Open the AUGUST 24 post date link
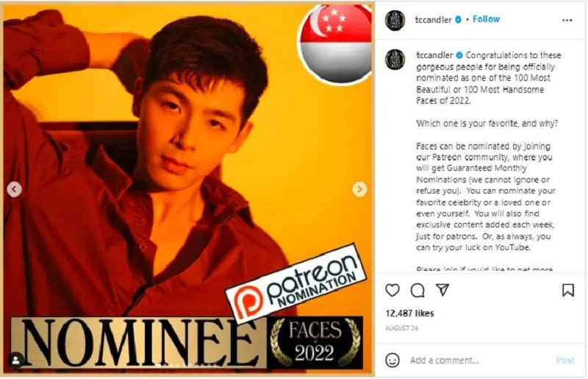Screen dimensions: 588x379 401,328
